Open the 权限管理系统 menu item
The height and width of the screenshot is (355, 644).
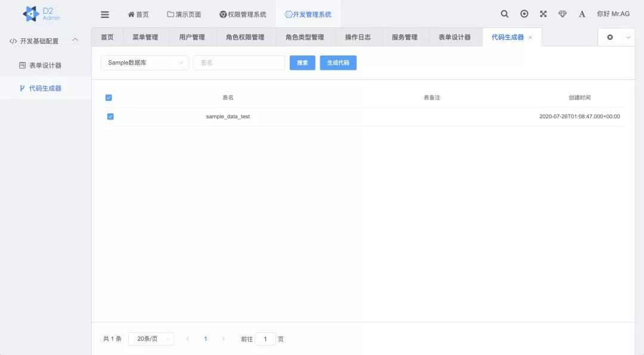[x=242, y=14]
